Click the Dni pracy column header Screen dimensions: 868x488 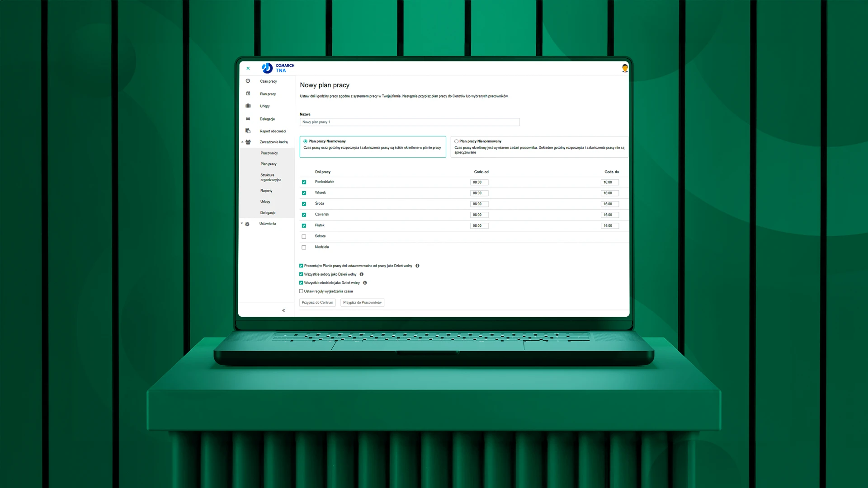coord(323,172)
